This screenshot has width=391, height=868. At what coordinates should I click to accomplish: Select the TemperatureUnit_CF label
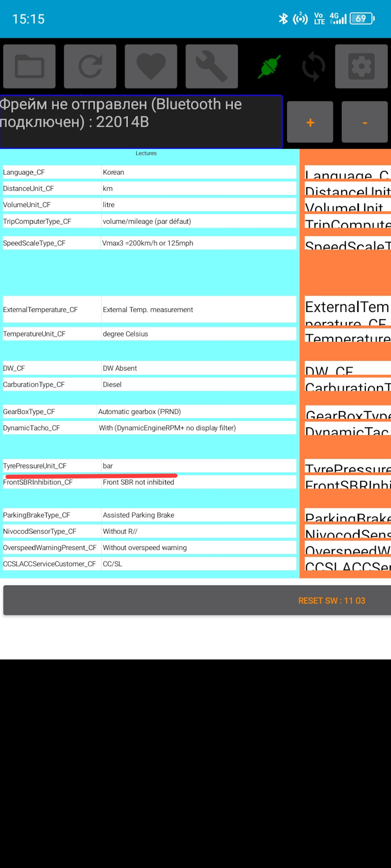pos(34,334)
